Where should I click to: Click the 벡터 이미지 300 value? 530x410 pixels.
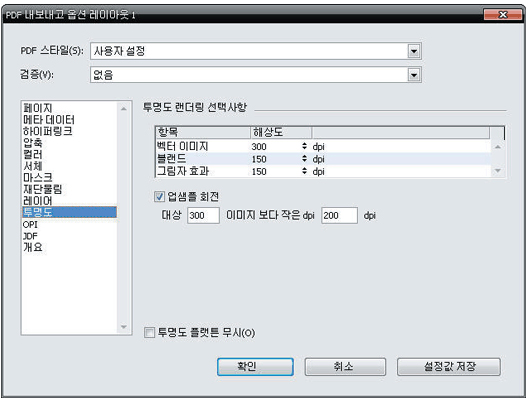(x=259, y=147)
